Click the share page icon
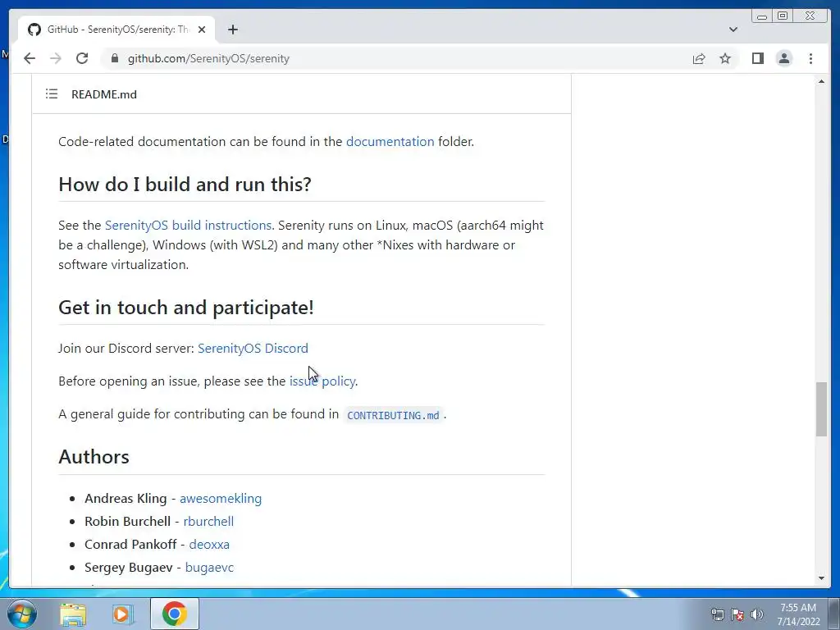The width and height of the screenshot is (840, 630). point(699,58)
